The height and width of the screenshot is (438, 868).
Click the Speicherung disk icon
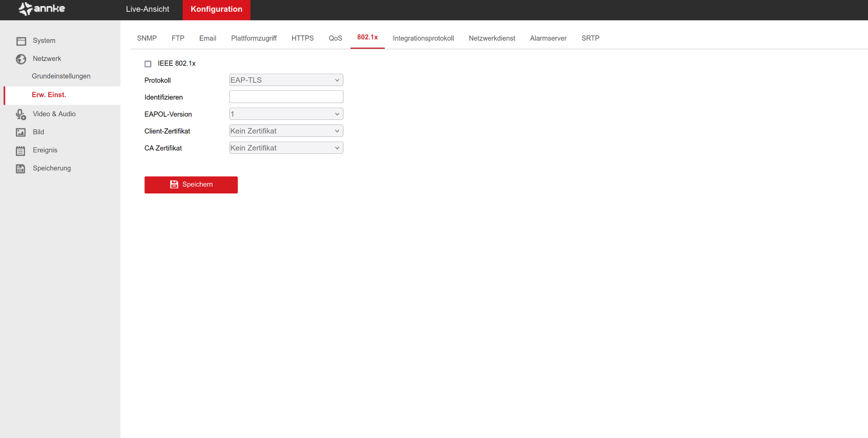coord(21,169)
